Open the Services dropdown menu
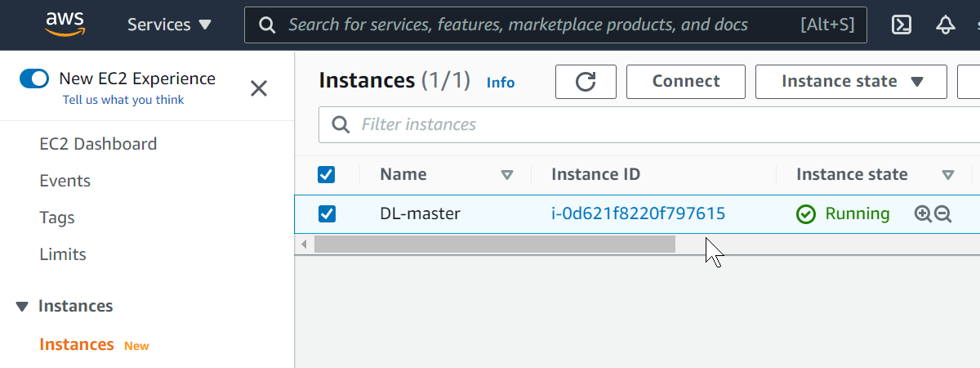 (x=169, y=25)
